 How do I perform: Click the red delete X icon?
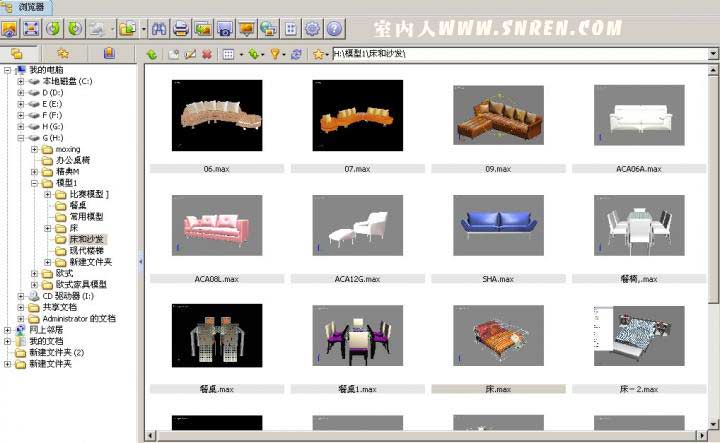point(207,55)
